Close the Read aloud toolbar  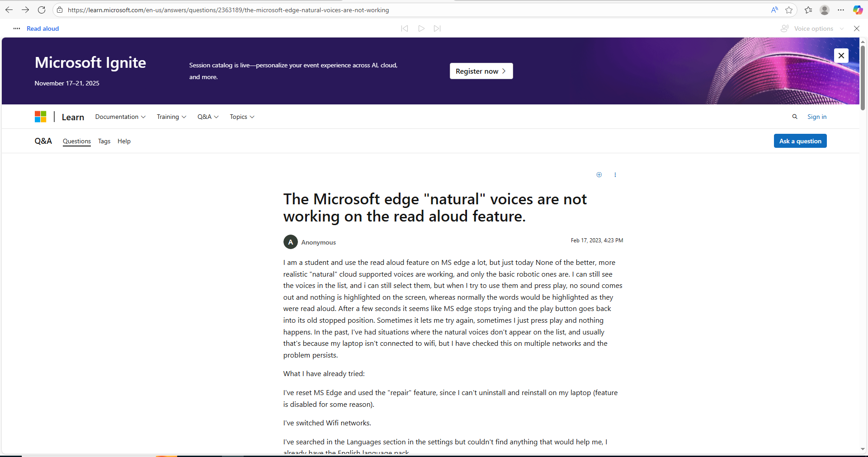coord(857,28)
